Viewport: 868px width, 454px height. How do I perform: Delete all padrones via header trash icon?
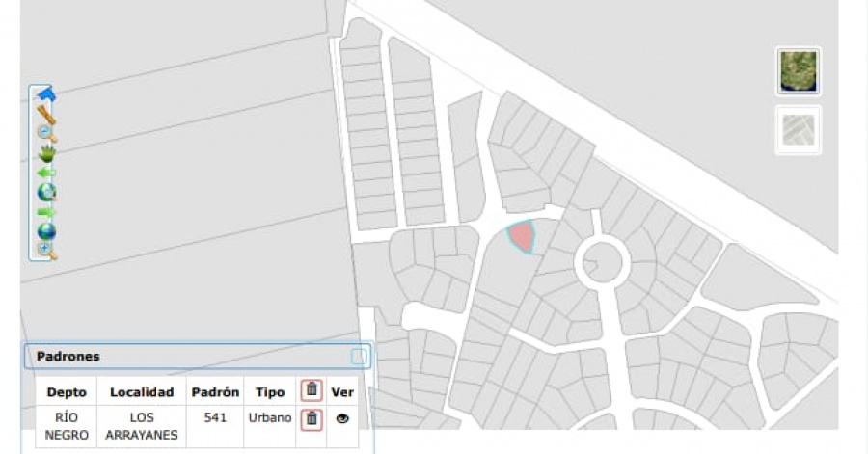click(x=312, y=390)
